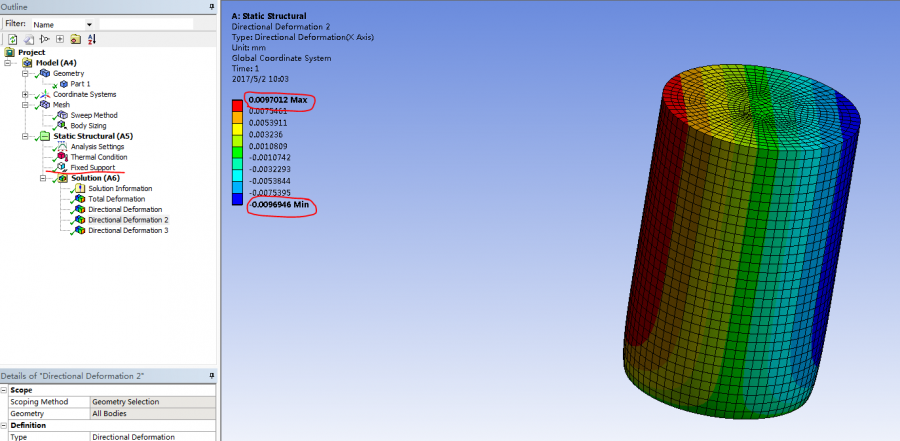Image resolution: width=900 pixels, height=441 pixels.
Task: Click the Solution Information tree label
Action: click(x=120, y=188)
